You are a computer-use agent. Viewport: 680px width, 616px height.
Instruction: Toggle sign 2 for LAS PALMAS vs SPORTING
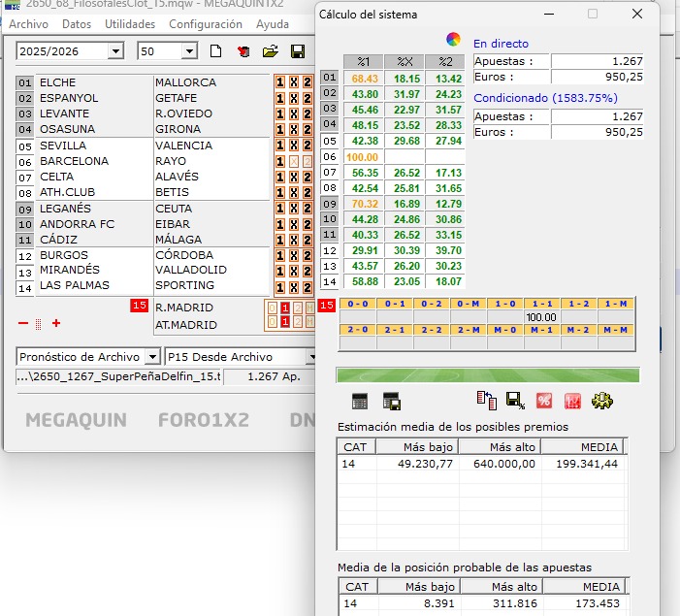pos(308,287)
